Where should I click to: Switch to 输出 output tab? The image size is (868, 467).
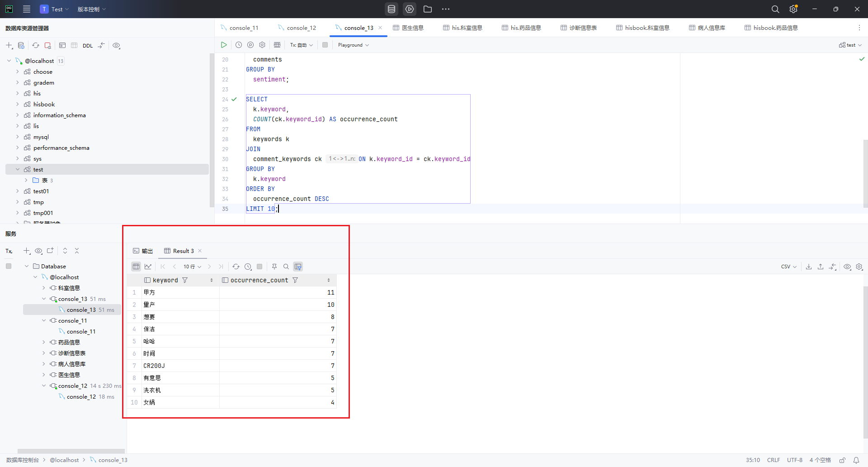pyautogui.click(x=143, y=251)
